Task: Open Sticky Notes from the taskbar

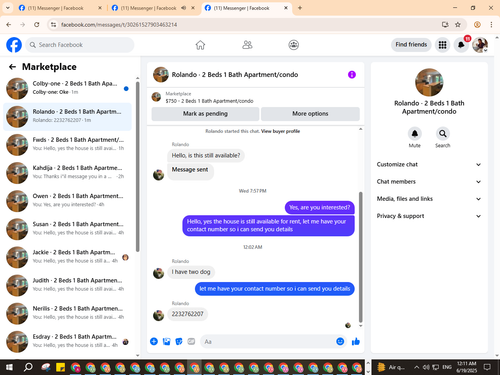Action: (60, 367)
